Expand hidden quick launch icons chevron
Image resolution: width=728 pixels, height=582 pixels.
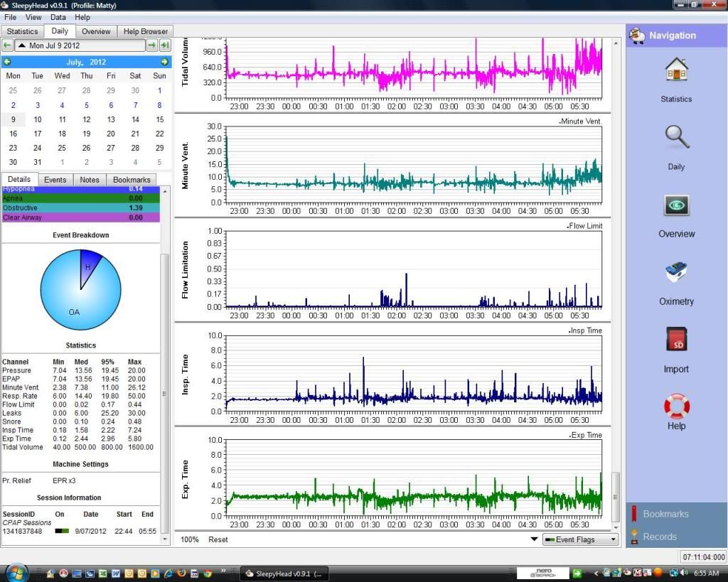point(223,571)
